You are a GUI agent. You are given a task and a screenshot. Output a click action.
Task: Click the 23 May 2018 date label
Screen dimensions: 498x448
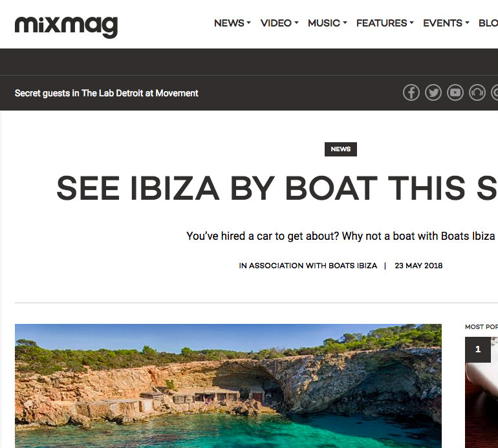[418, 266]
